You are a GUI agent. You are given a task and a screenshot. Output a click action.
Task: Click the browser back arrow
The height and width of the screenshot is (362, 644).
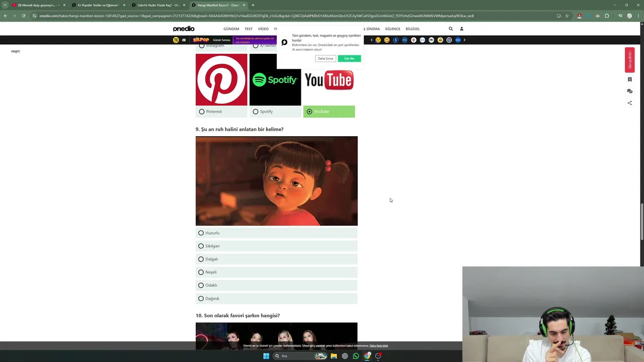(5, 16)
